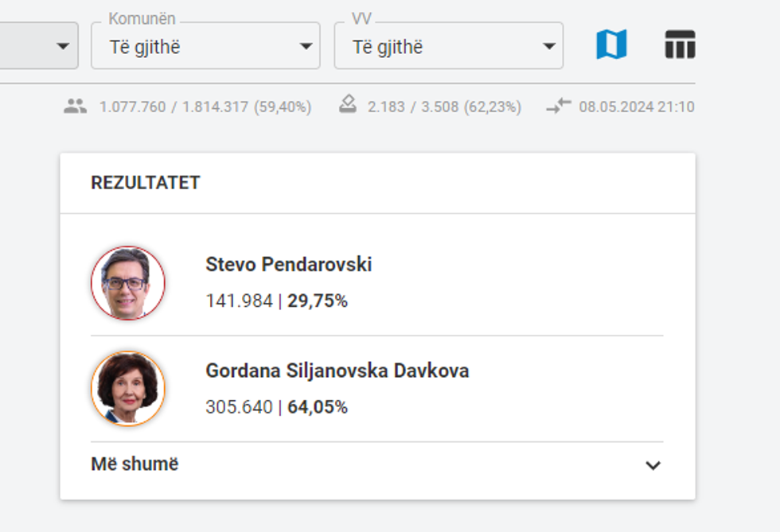Click the Më shumë label
The width and height of the screenshot is (780, 532).
[x=135, y=464]
